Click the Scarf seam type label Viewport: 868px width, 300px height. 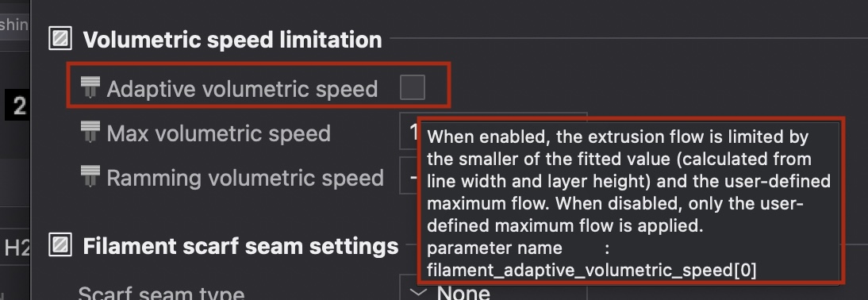161,293
